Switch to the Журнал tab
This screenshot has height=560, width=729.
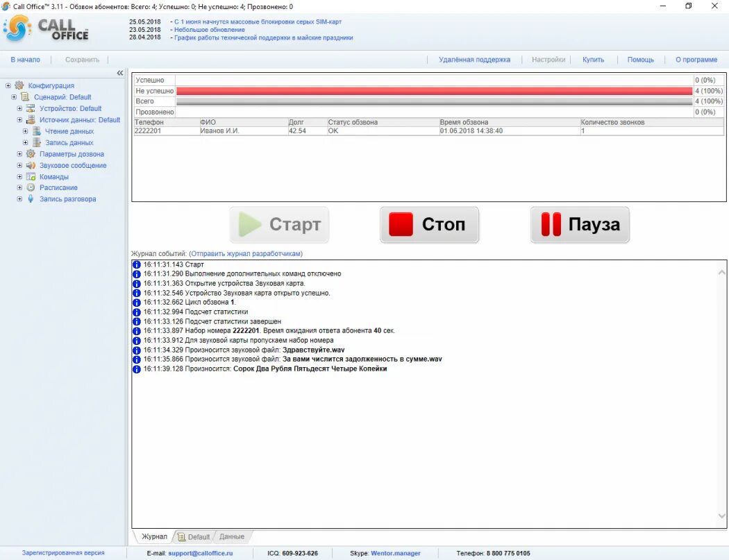154,536
